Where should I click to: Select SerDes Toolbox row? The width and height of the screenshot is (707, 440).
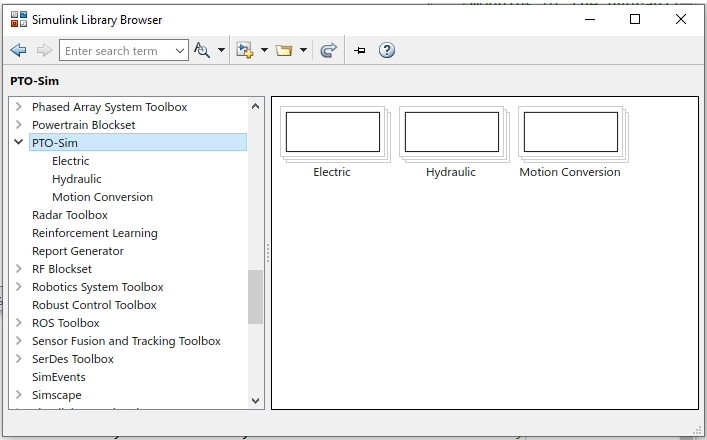point(73,359)
